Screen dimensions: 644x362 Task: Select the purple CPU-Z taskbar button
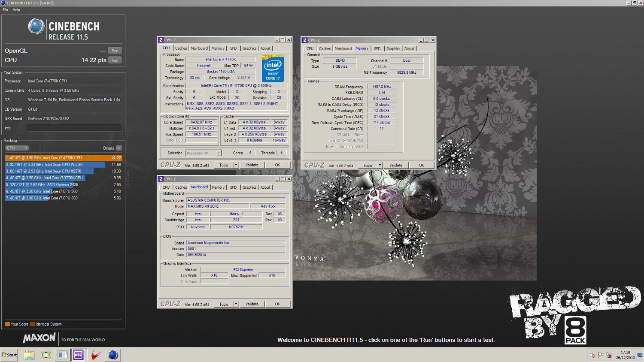pyautogui.click(x=79, y=355)
